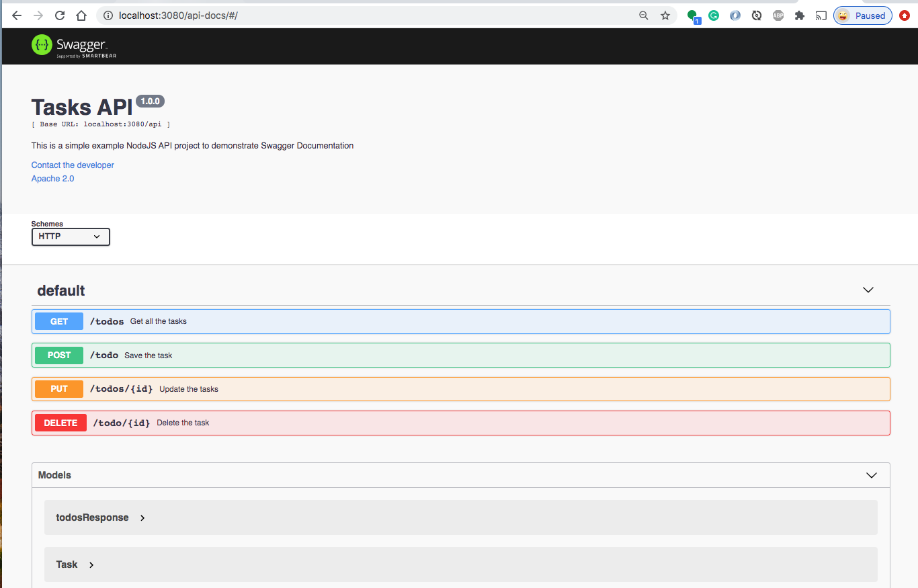Expand the DELETE /todo/{id} operation
The height and width of the screenshot is (588, 918).
461,423
